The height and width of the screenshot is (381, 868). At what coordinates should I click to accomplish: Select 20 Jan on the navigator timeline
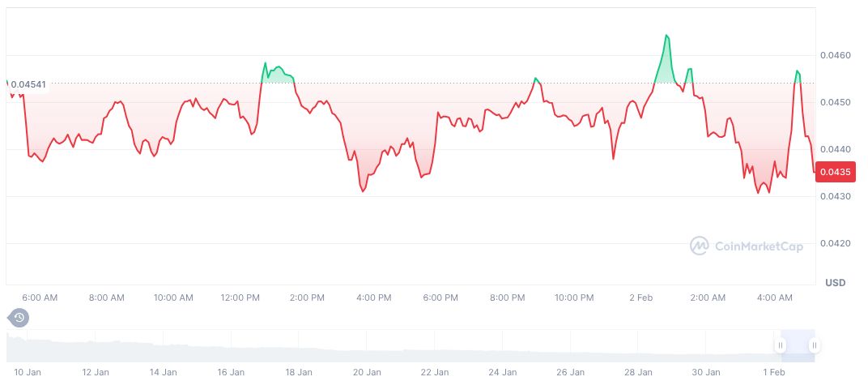[367, 372]
